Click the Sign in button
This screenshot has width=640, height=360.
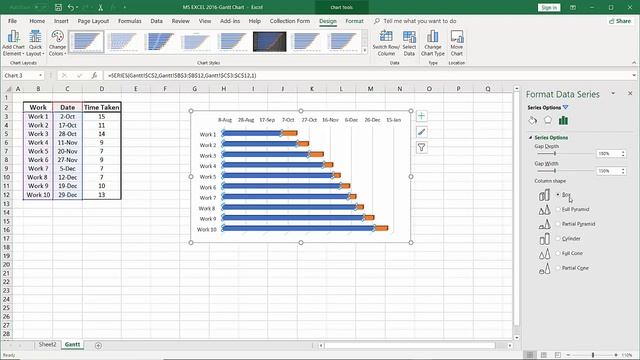point(549,7)
